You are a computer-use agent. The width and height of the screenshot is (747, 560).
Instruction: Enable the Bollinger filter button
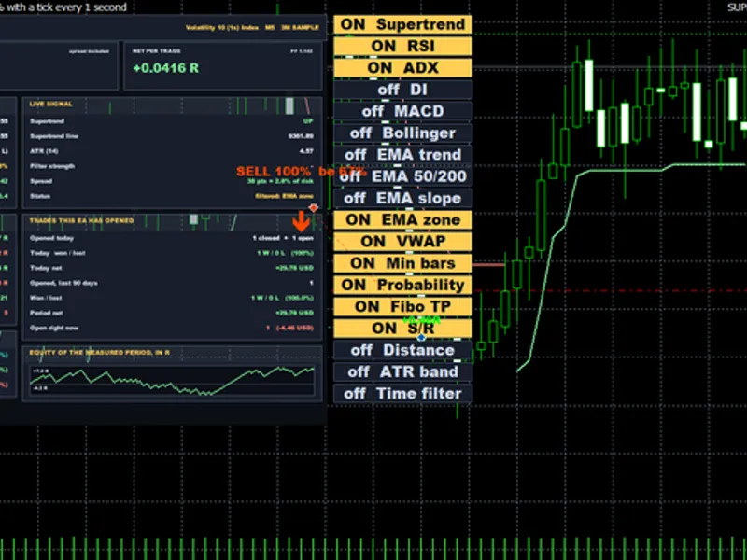coord(402,133)
